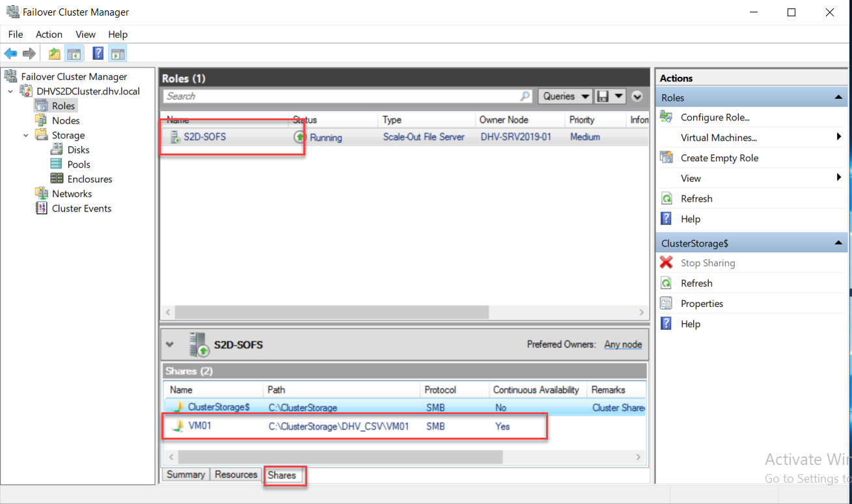The width and height of the screenshot is (852, 504).
Task: Click the Any node preferred owners link
Action: point(623,345)
